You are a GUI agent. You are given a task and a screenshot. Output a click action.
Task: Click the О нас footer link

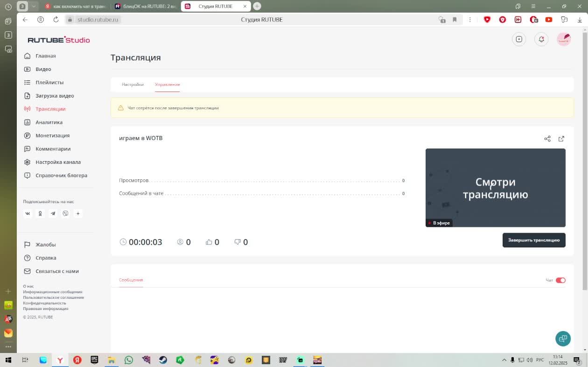[x=28, y=286]
